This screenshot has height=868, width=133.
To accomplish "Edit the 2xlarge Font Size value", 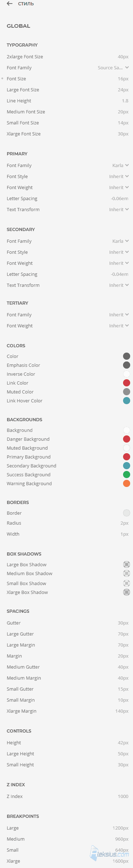I will [123, 57].
